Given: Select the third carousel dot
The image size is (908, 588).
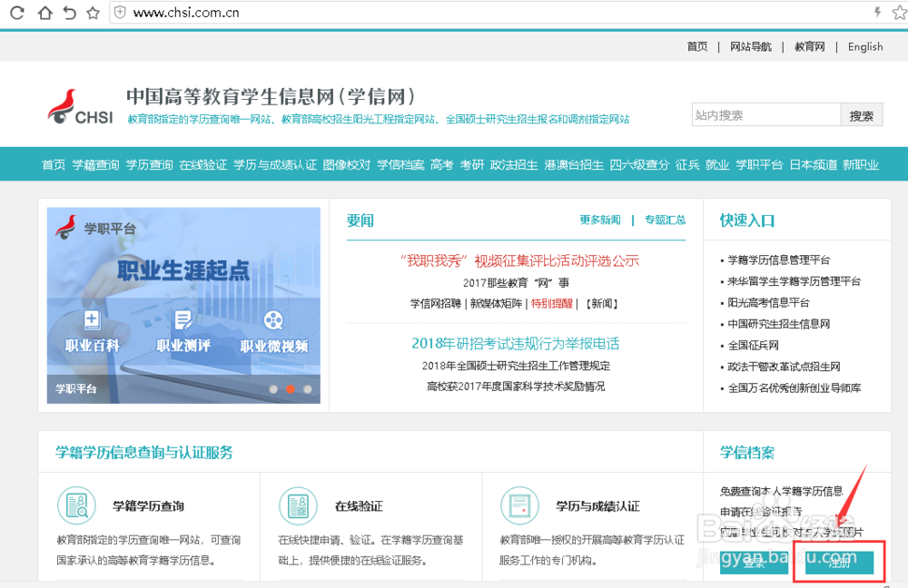Looking at the screenshot, I should coord(308,389).
